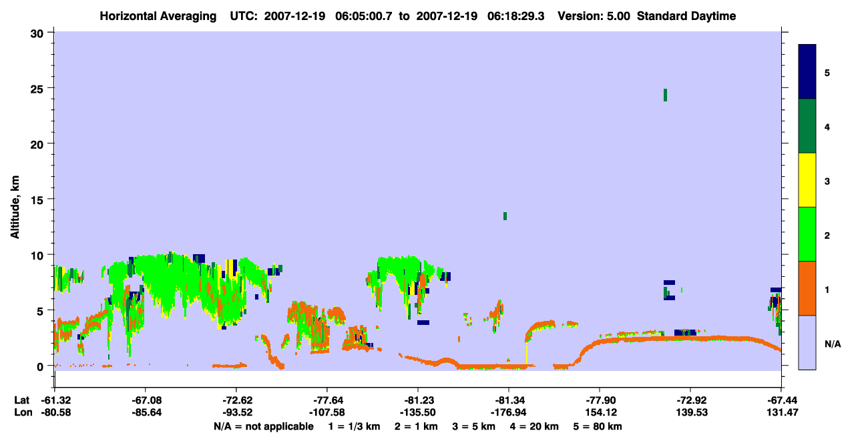Click longitude value 131.47
868x445 pixels.
pos(781,412)
